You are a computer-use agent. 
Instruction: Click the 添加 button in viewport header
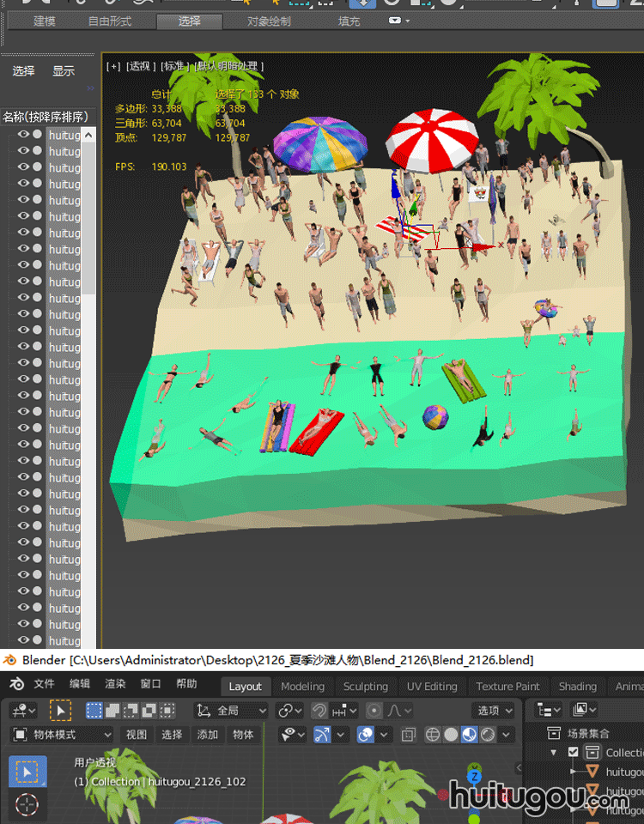tap(208, 735)
